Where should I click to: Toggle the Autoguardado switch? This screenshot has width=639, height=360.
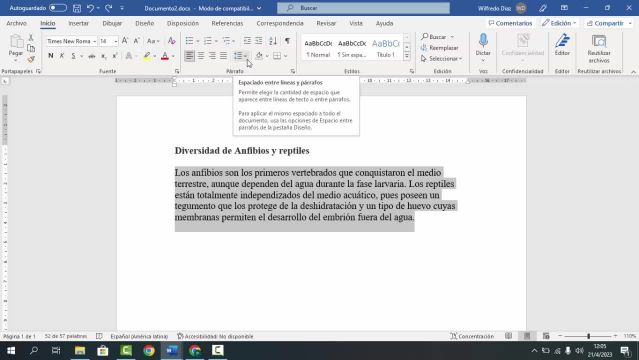coord(57,8)
